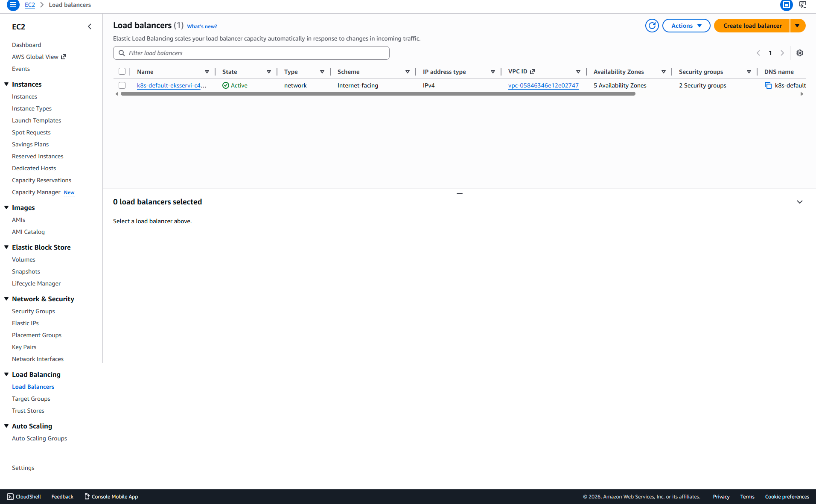Screen dimensions: 816x504
Task: Open Cookie preferences
Action: 787,497
